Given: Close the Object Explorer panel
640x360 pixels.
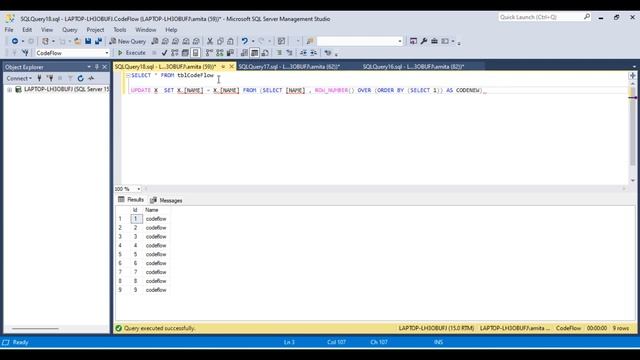Looking at the screenshot, I should click(104, 67).
